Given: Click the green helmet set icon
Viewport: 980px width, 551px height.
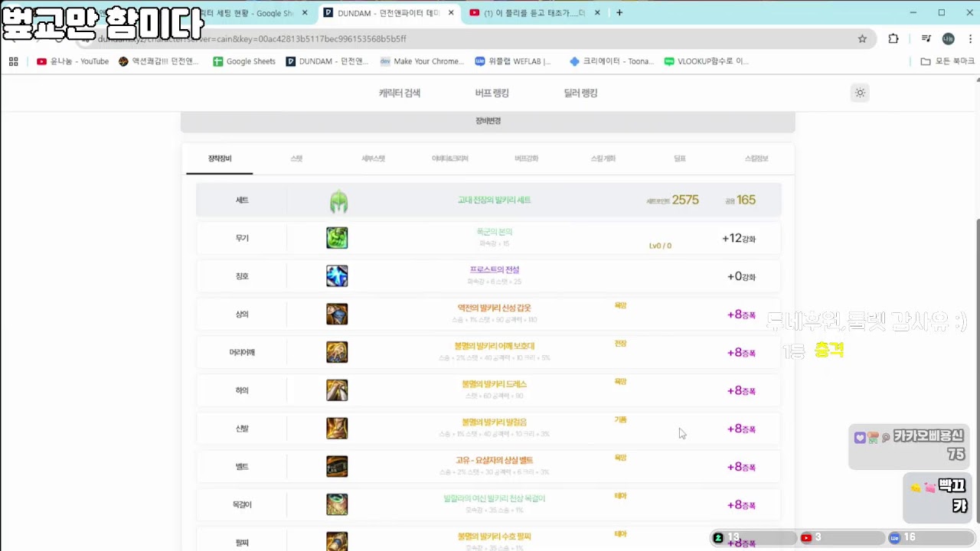Looking at the screenshot, I should pyautogui.click(x=338, y=201).
